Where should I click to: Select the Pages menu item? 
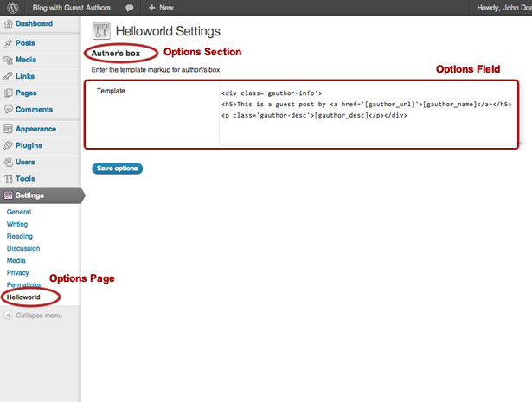click(26, 93)
